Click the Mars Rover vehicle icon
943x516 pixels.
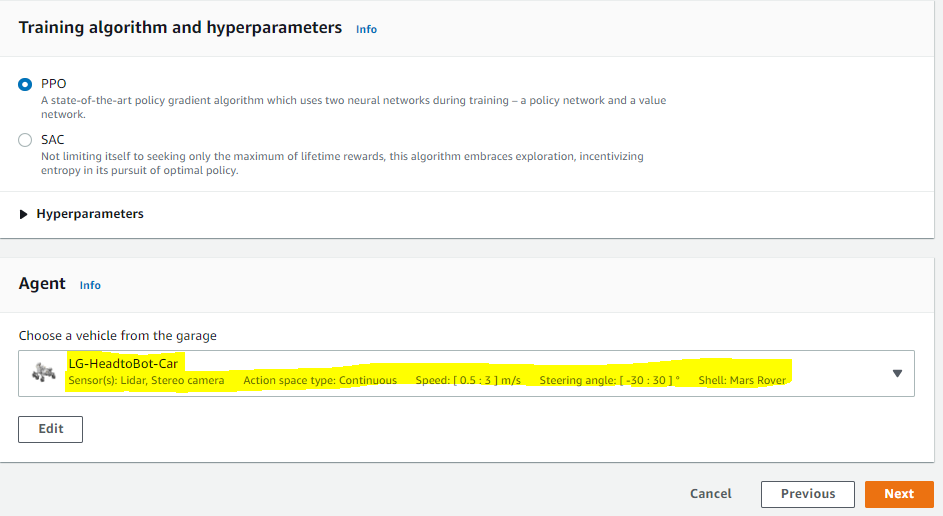pos(44,373)
